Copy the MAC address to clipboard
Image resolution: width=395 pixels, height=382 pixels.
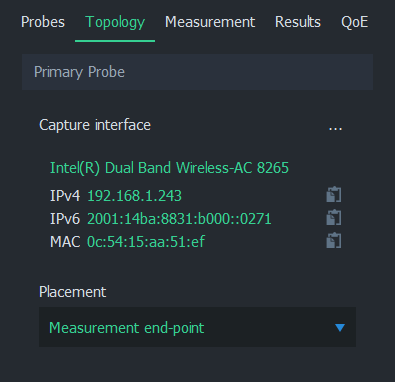pyautogui.click(x=334, y=241)
